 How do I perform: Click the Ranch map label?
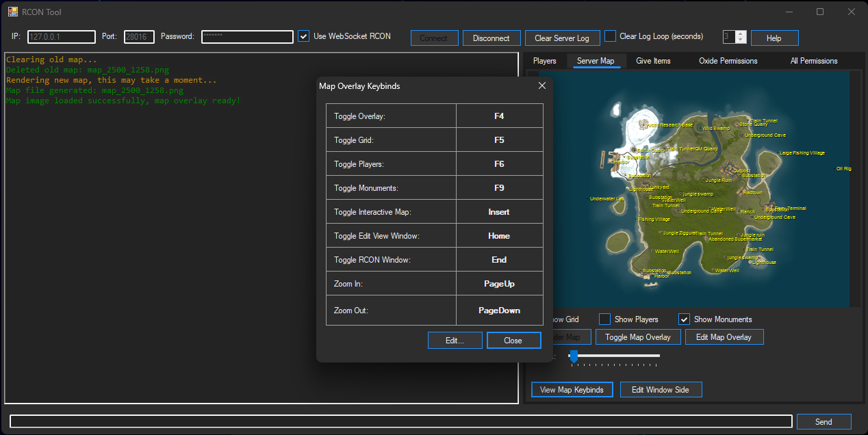pos(748,212)
